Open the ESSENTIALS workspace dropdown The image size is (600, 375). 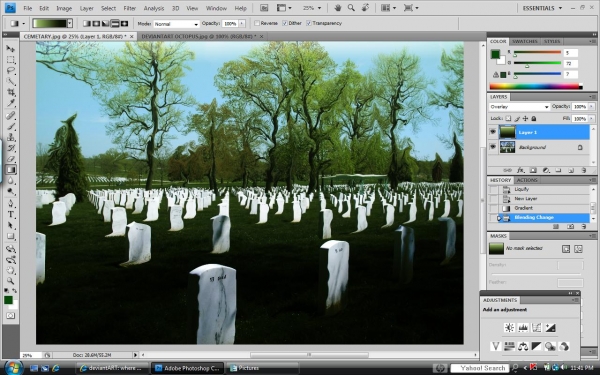click(x=543, y=8)
